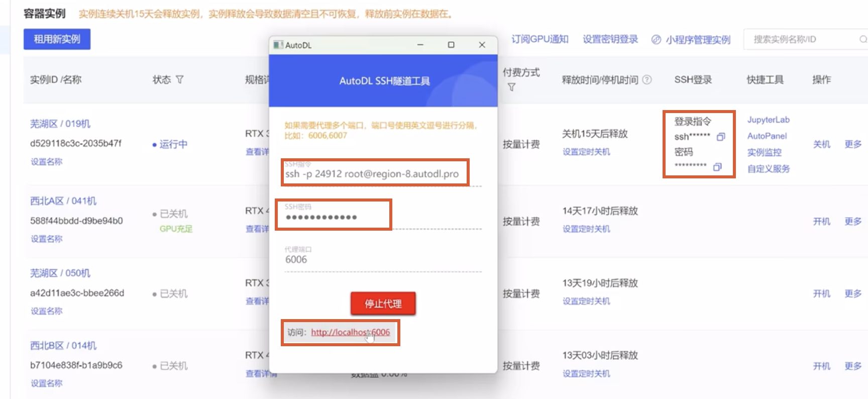
Task: Click the 实例ID /名称 column header
Action: (x=55, y=79)
